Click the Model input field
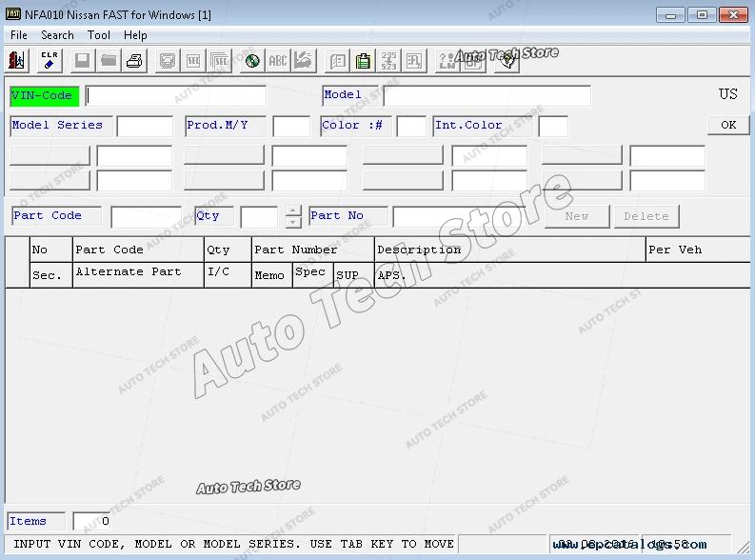The image size is (755, 560). coord(487,95)
